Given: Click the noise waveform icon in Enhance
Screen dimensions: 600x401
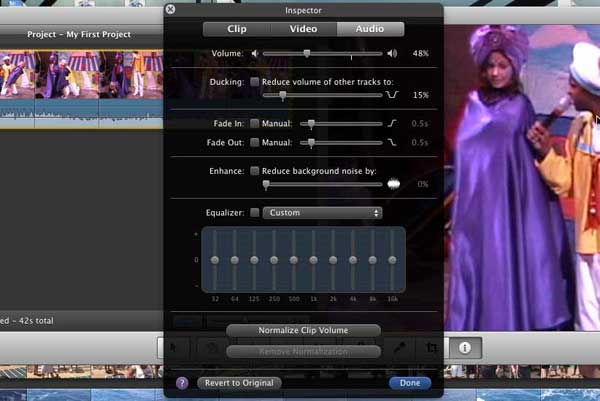Looking at the screenshot, I should 393,184.
